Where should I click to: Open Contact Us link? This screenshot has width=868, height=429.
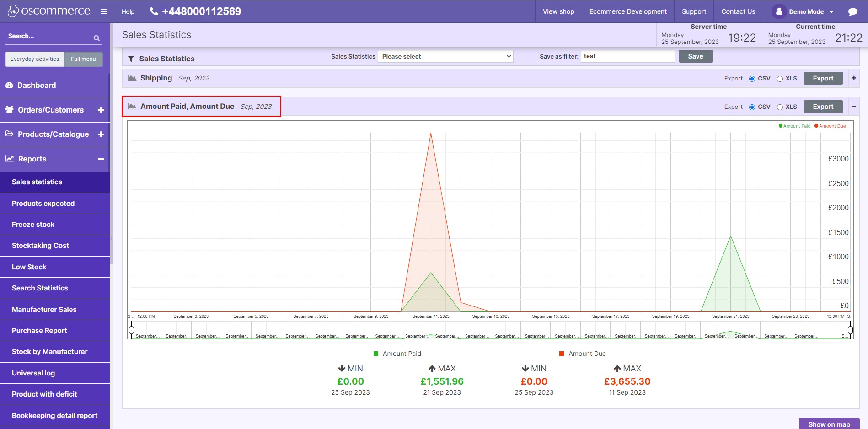[738, 11]
